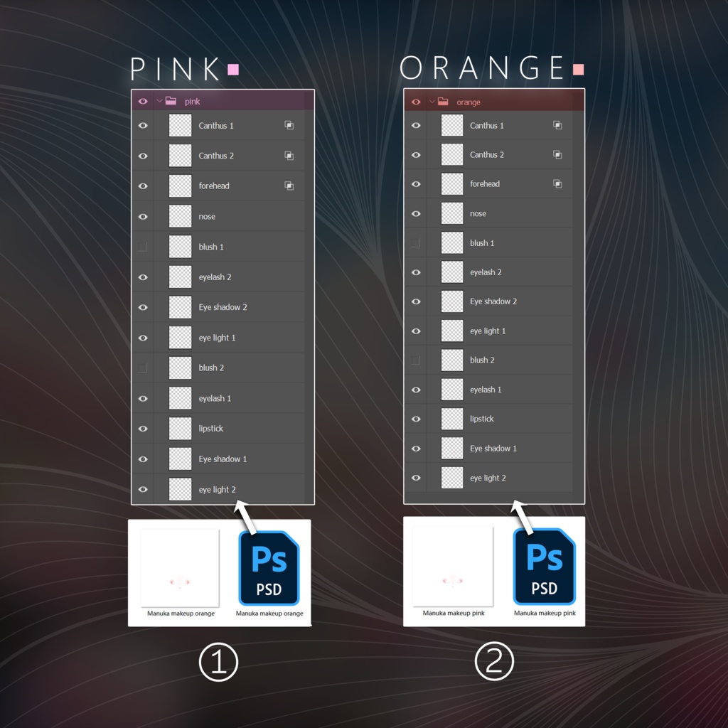Collapse the orange layer group chevron

click(432, 102)
